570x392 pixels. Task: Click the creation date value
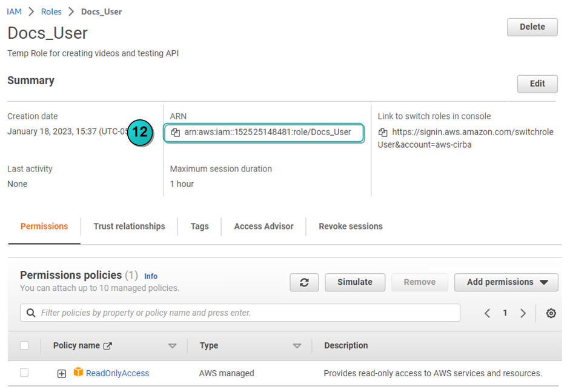coord(68,131)
